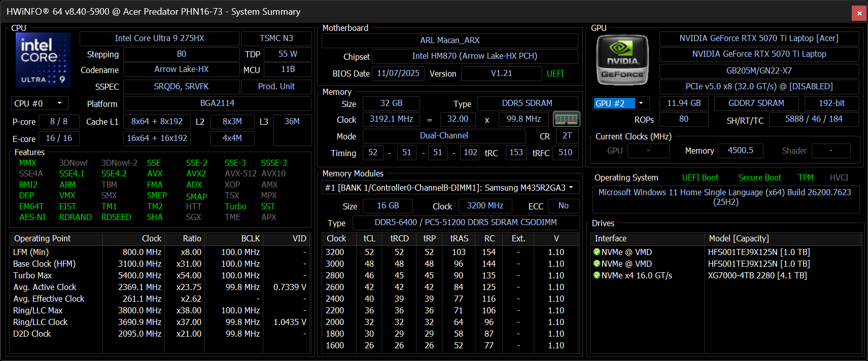Click the RTX 5070 Ti Laptop [Acer] field

tap(759, 39)
